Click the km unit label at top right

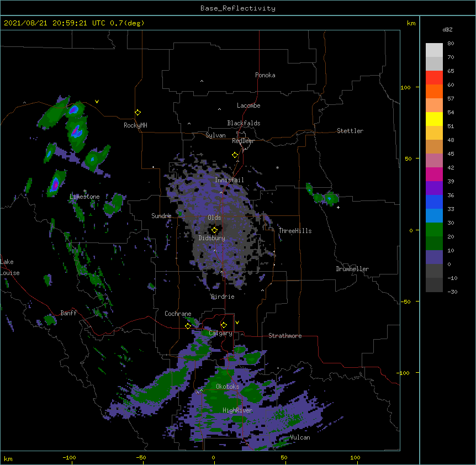coord(411,23)
